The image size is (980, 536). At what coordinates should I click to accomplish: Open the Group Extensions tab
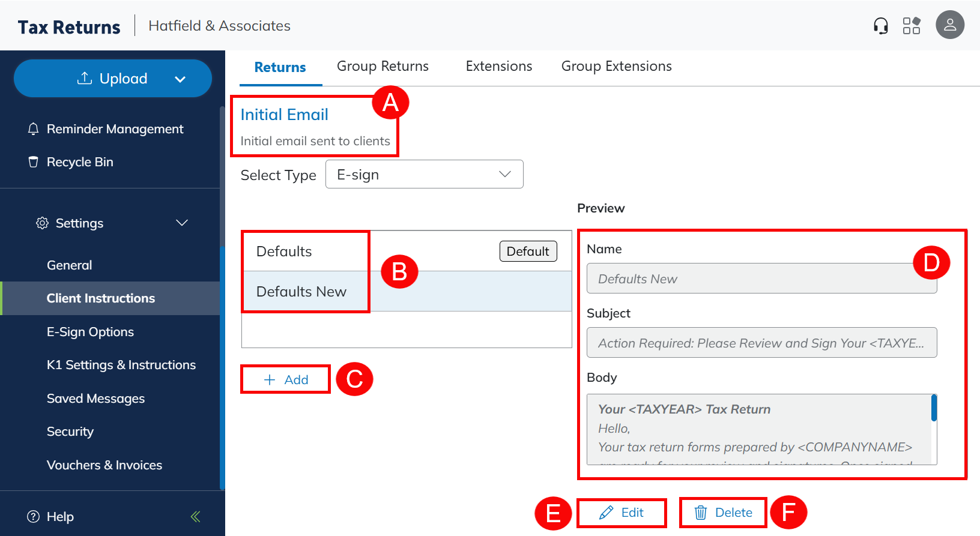click(616, 67)
